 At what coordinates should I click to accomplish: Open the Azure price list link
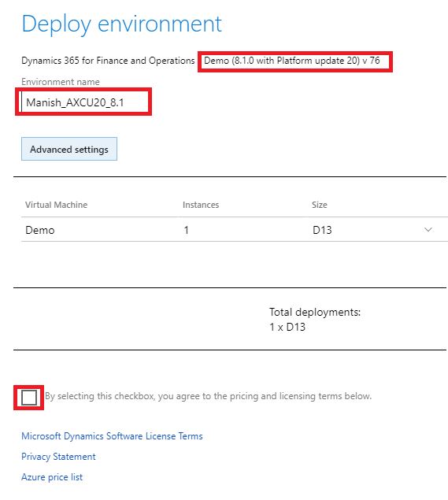coord(52,476)
